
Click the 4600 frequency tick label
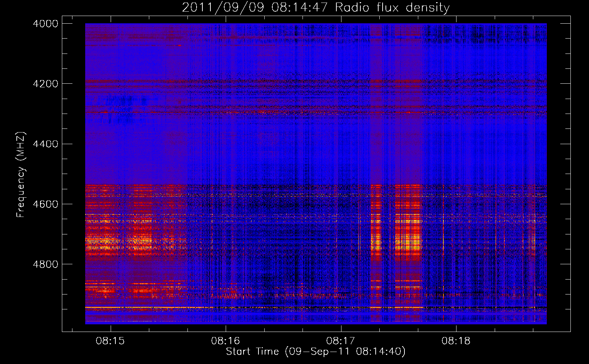pos(46,204)
